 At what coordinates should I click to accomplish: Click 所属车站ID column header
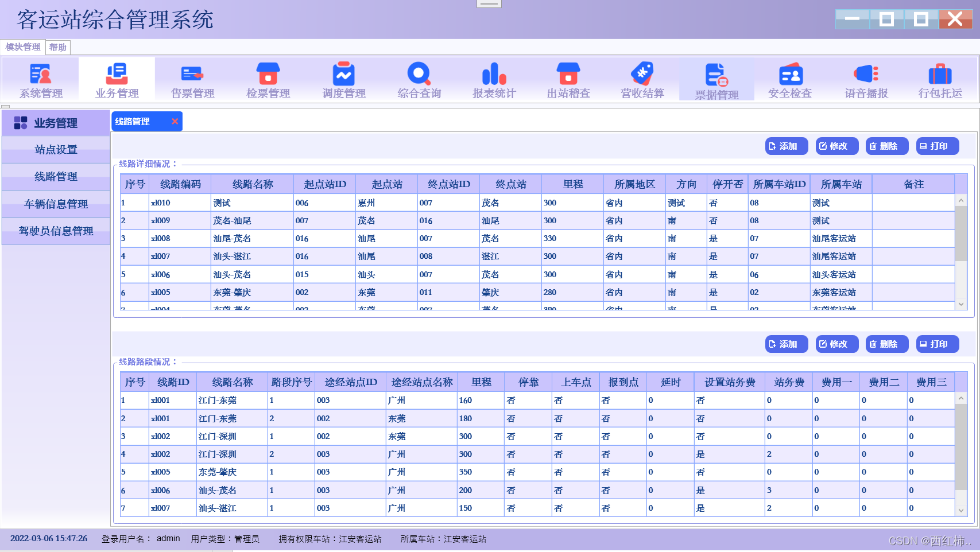click(x=780, y=184)
